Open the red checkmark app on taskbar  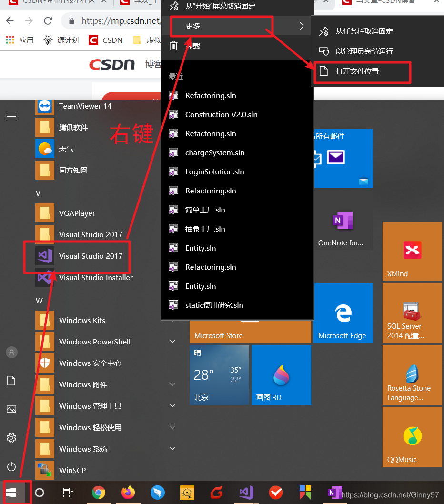point(276,492)
